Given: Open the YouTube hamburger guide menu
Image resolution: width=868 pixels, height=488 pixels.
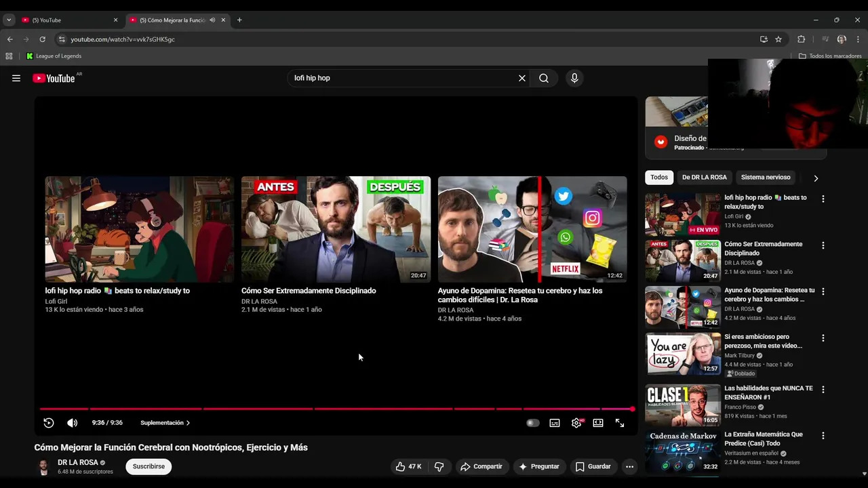Looking at the screenshot, I should 16,78.
